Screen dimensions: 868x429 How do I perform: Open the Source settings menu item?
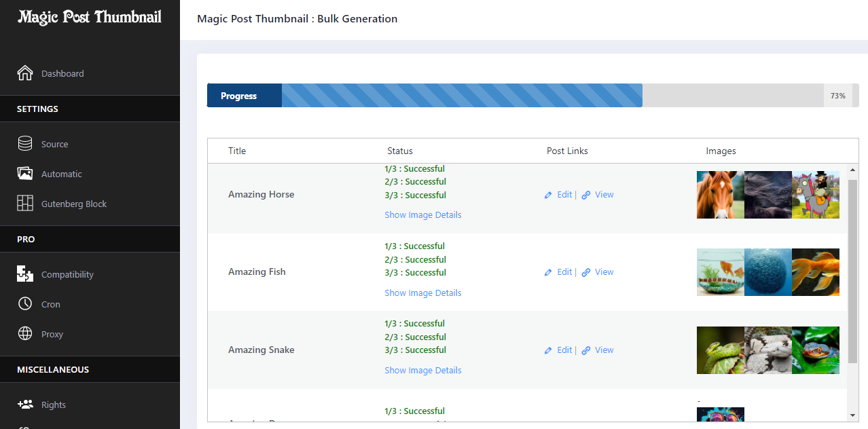click(54, 145)
